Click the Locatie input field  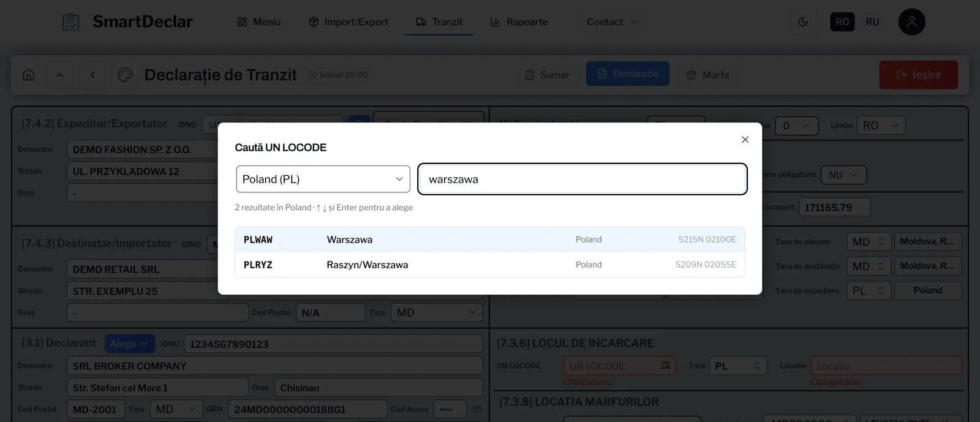tap(886, 366)
